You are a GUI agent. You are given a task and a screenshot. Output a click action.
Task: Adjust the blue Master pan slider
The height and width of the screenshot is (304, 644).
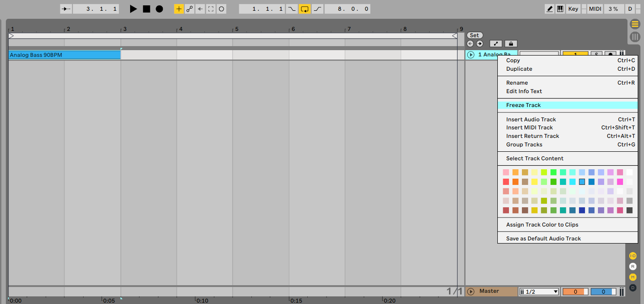tap(604, 292)
